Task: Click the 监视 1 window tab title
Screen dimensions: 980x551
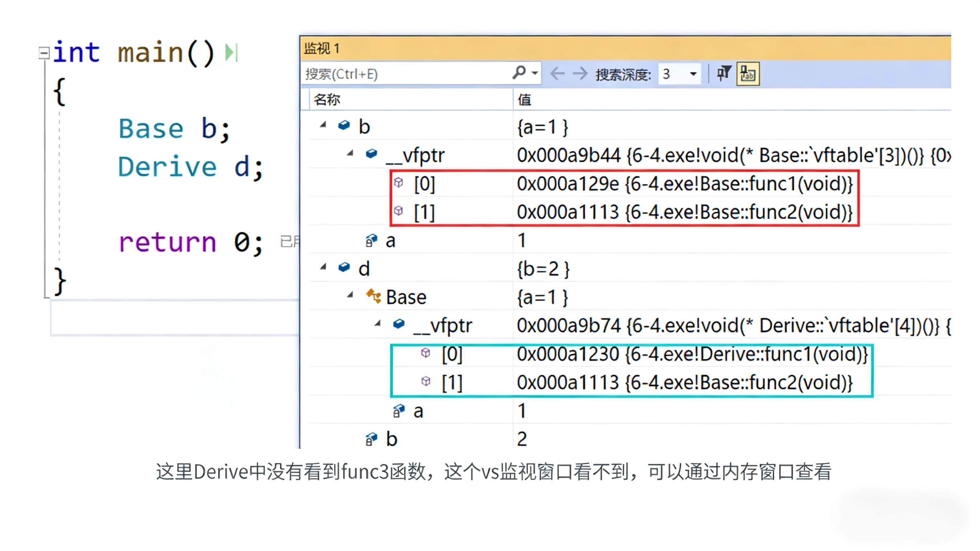Action: coord(322,49)
